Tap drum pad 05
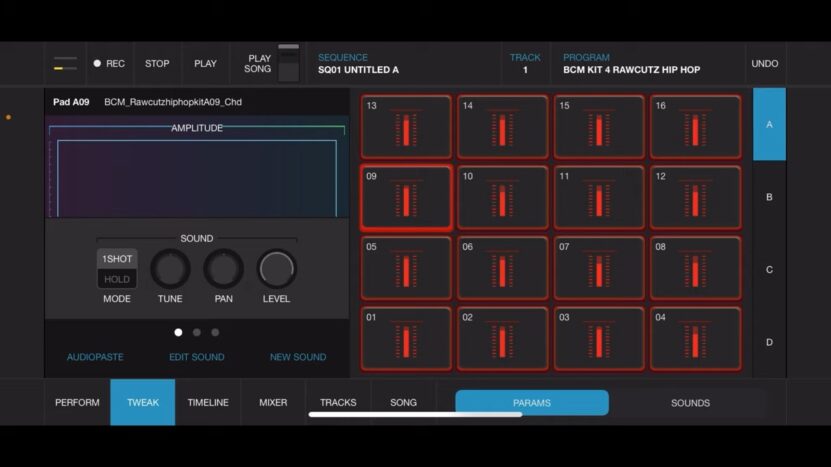 [406, 268]
